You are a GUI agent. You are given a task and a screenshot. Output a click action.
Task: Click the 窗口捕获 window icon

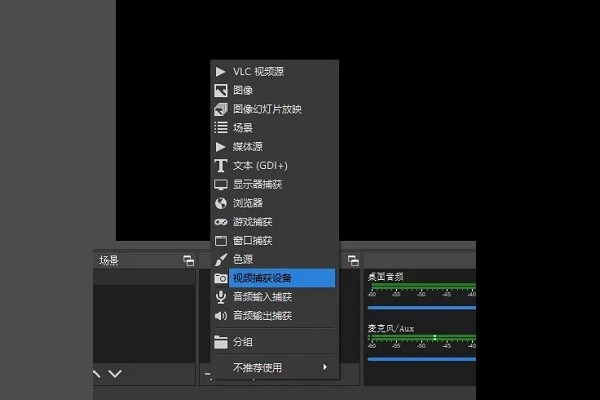(221, 241)
